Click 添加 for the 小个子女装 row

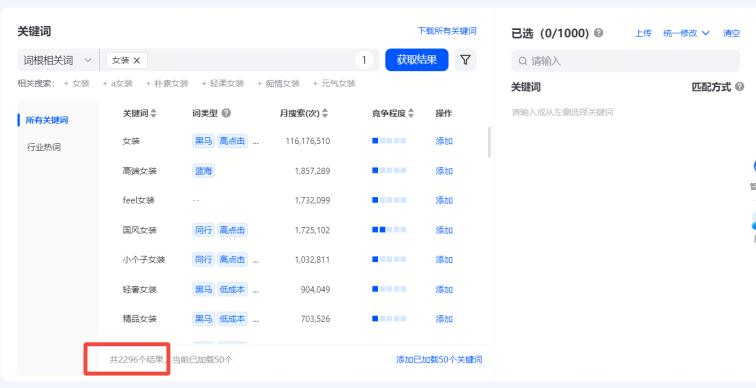pyautogui.click(x=444, y=260)
